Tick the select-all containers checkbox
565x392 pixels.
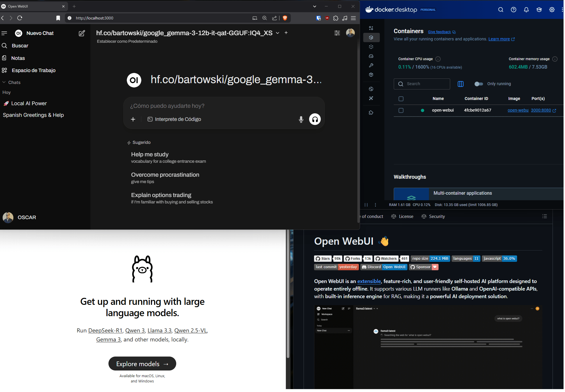[401, 99]
